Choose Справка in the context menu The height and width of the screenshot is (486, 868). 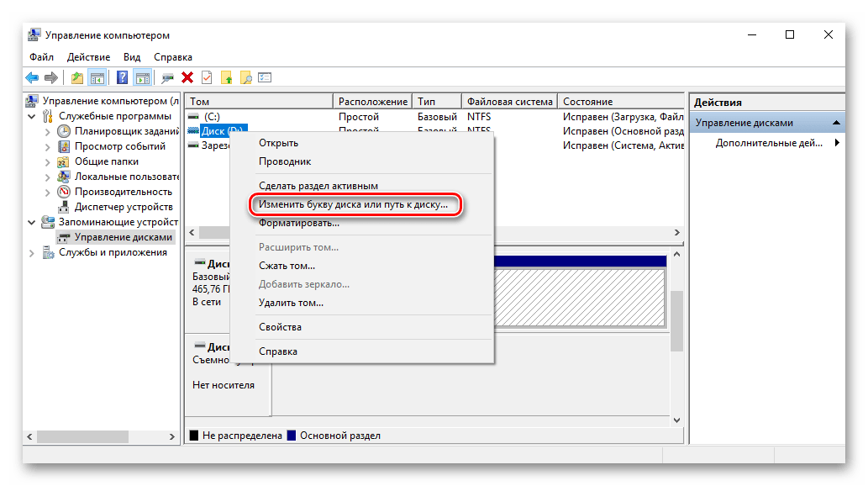362,351
